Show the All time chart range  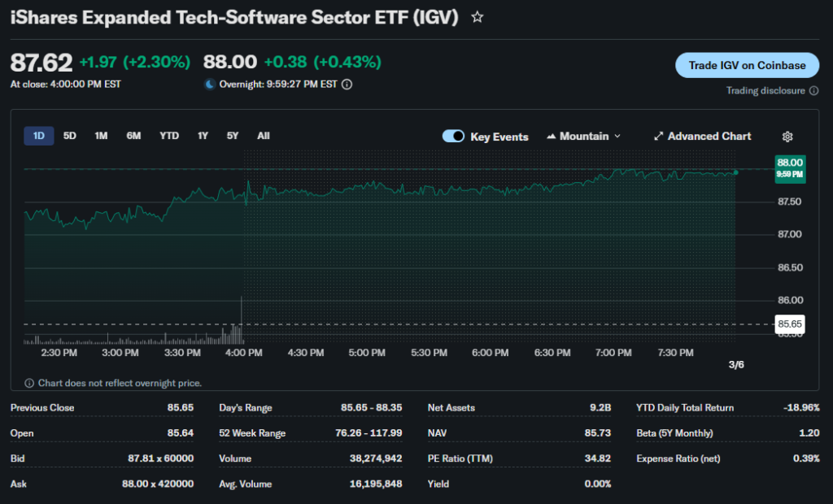coord(263,136)
